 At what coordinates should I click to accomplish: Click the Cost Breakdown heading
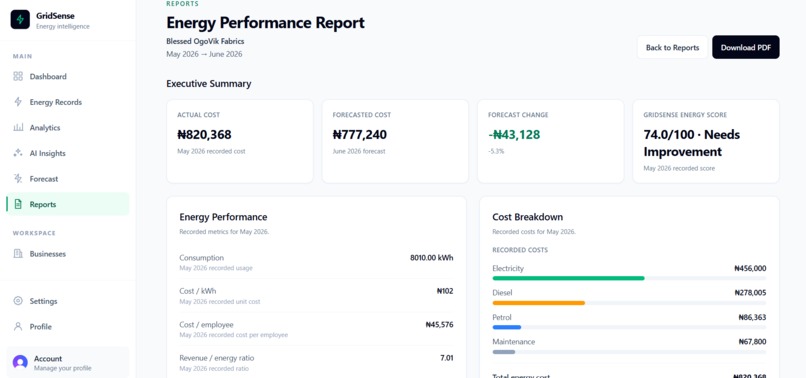click(x=527, y=217)
